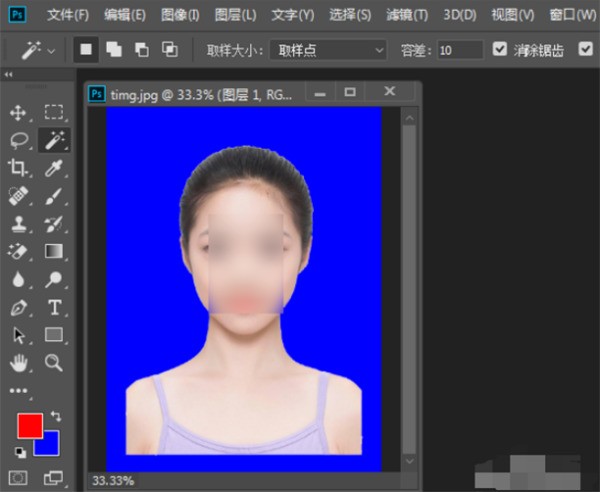600x492 pixels.
Task: Toggle the 消除锯齿 anti-alias checkbox
Action: coord(501,49)
